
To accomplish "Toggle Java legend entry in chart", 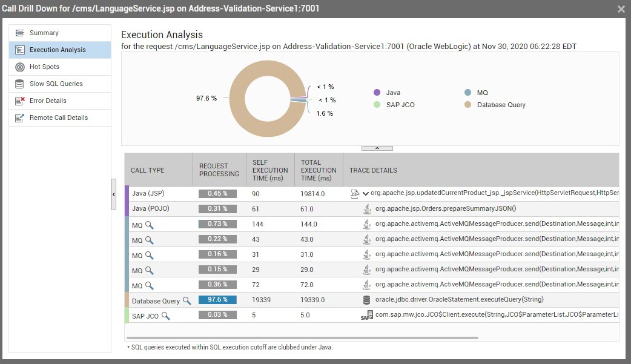I will coord(387,93).
